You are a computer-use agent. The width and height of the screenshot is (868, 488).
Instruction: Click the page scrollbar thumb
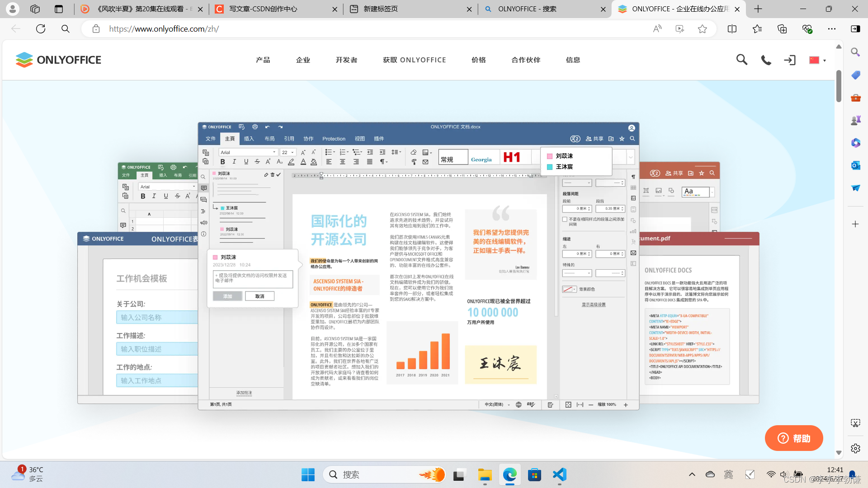pos(839,86)
